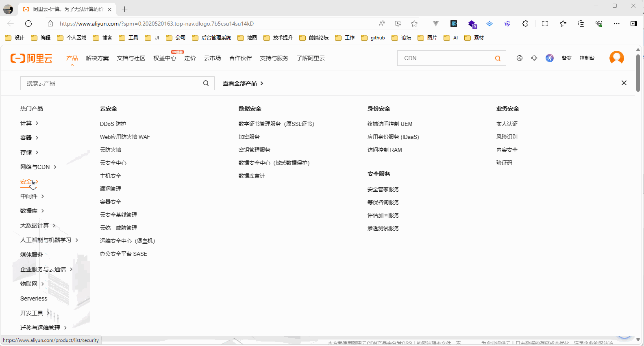This screenshot has height=346, width=644.
Task: Open 办公安全平台 SASE link
Action: pyautogui.click(x=124, y=254)
